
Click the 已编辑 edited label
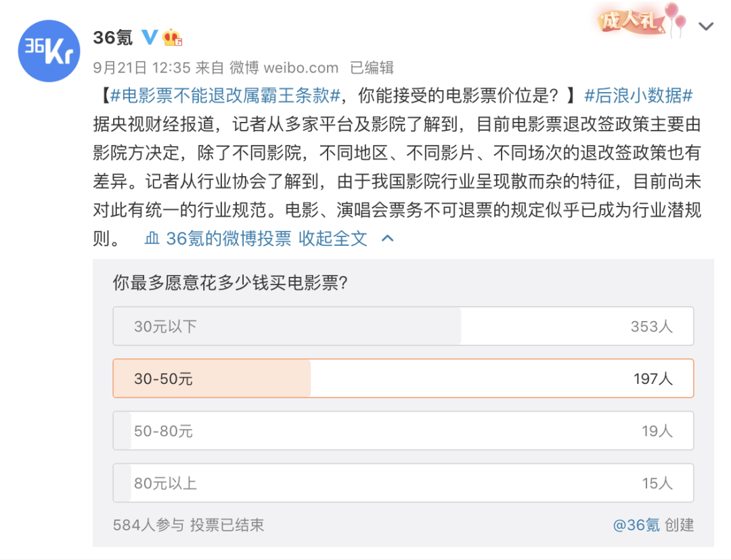point(372,68)
